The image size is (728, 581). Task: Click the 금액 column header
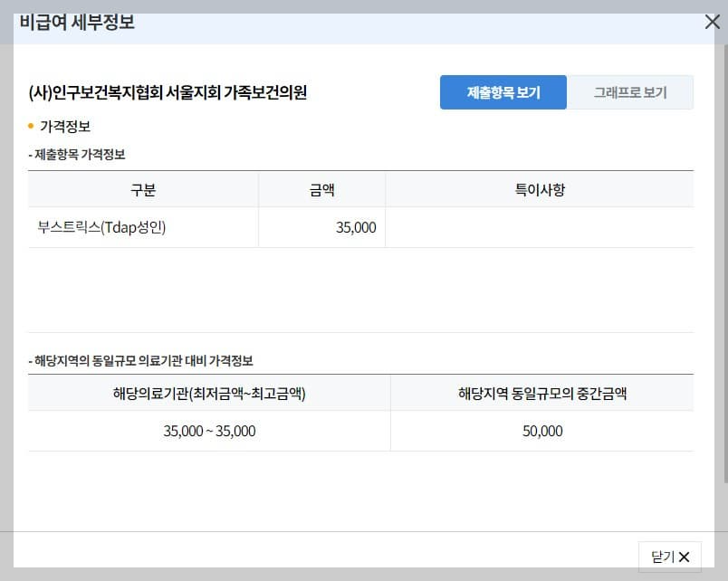click(x=321, y=189)
